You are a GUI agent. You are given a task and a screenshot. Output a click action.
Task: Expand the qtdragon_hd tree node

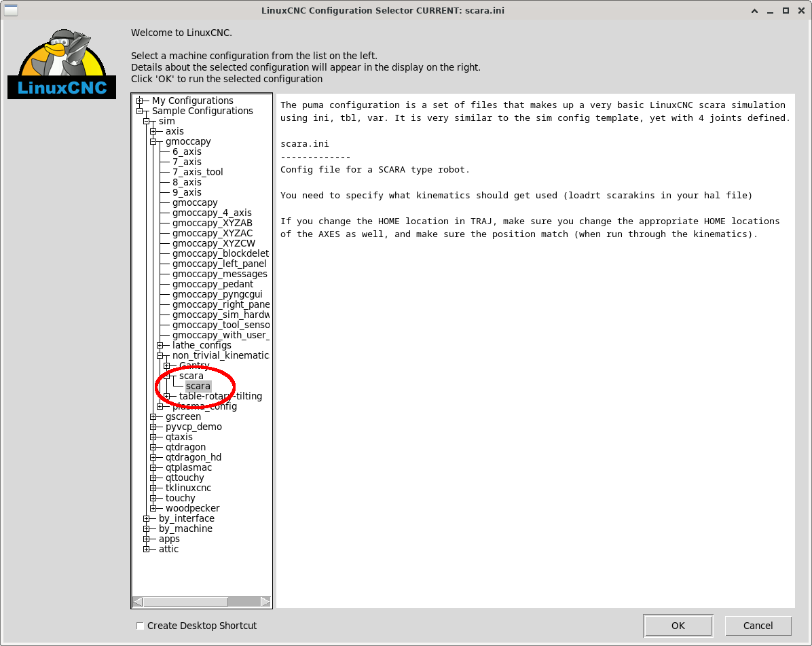click(153, 457)
